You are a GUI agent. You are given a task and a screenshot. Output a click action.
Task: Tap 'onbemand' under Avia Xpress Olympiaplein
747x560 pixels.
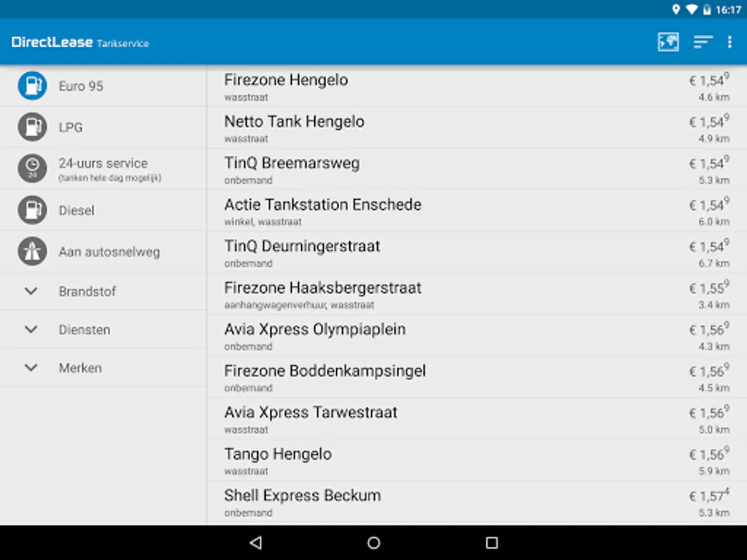click(248, 347)
